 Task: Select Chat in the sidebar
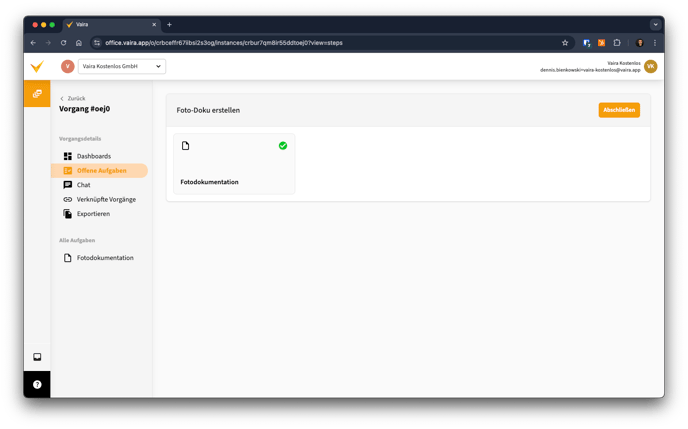83,185
